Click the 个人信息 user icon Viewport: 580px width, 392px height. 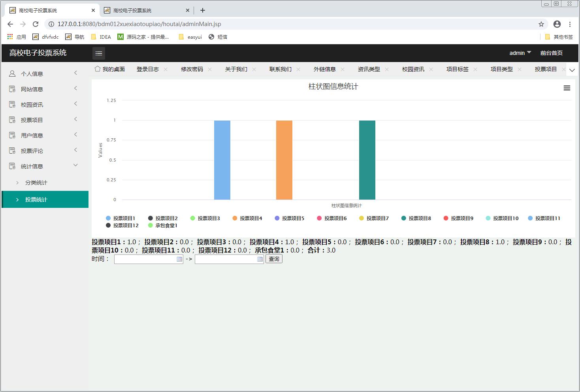click(12, 73)
